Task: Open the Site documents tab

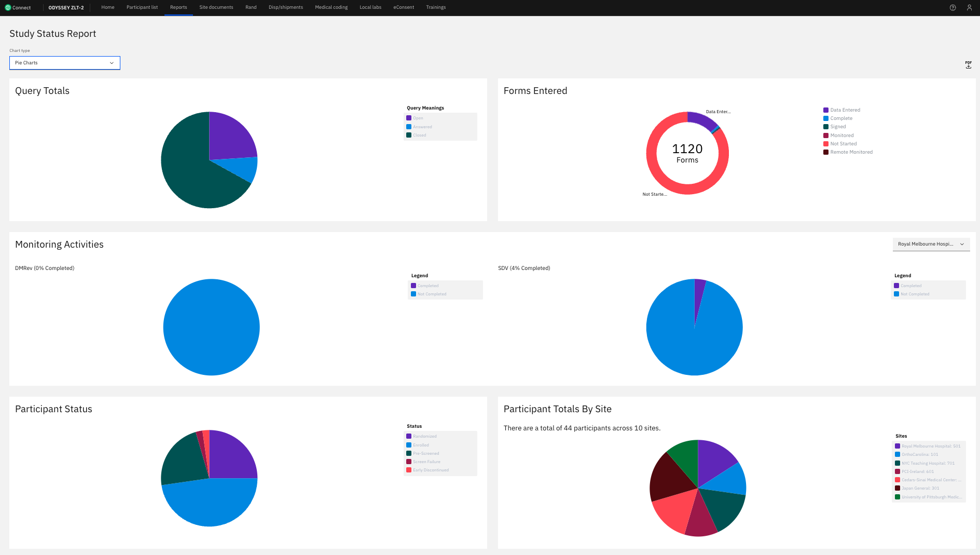Action: point(216,8)
